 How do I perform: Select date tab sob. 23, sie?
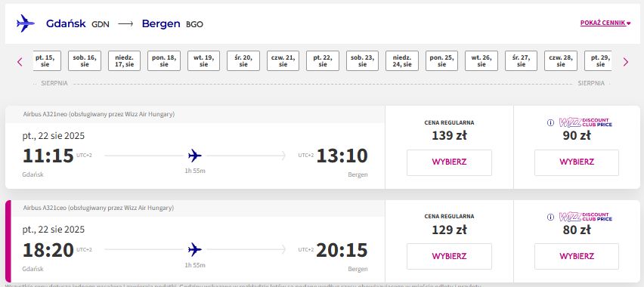pyautogui.click(x=362, y=60)
